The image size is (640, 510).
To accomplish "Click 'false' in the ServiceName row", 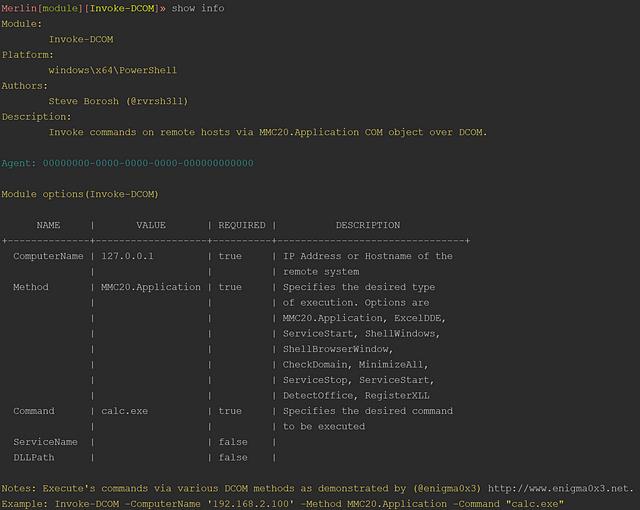I will [x=233, y=442].
